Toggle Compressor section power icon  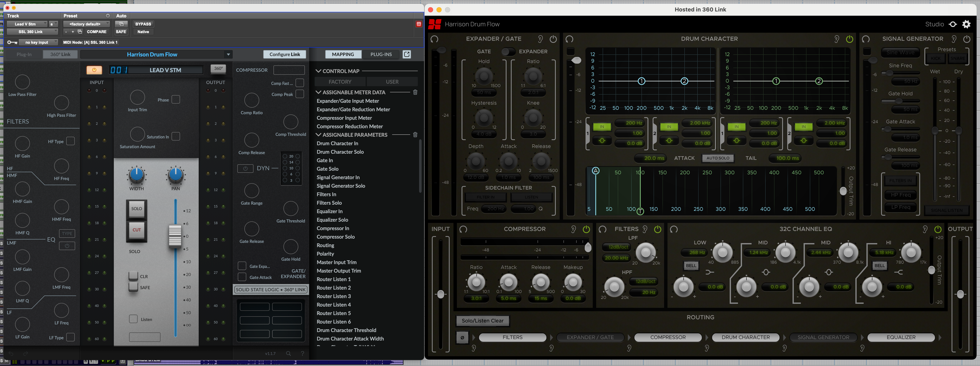pyautogui.click(x=586, y=229)
